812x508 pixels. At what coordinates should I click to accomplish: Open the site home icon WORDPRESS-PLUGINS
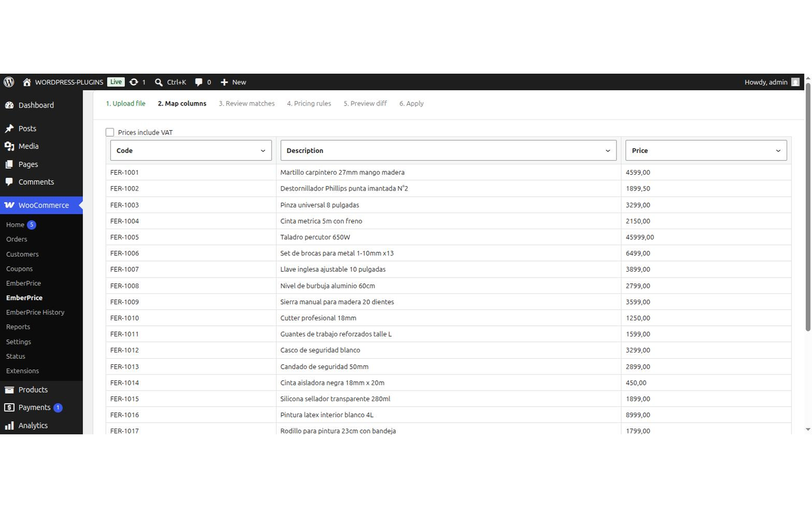pos(27,82)
